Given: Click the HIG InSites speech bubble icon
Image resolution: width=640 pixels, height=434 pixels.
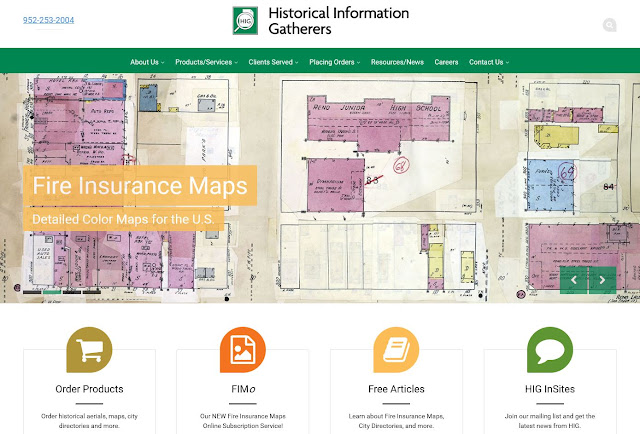Looking at the screenshot, I should (550, 350).
